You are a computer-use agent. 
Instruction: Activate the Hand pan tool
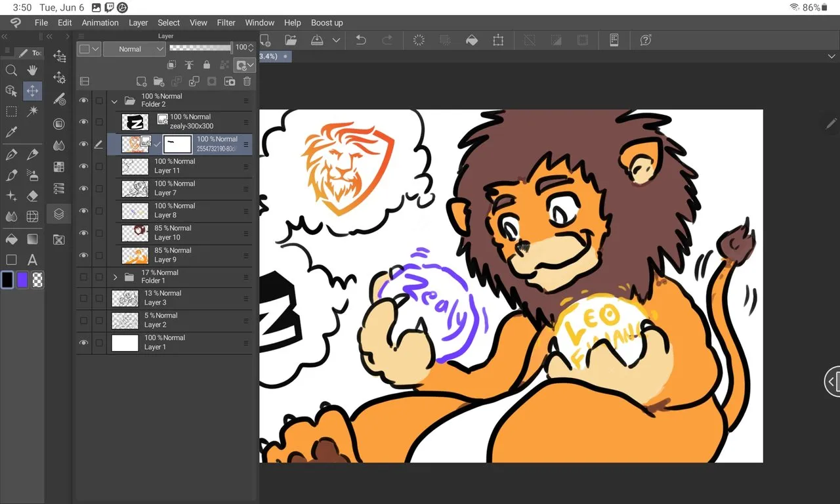pyautogui.click(x=32, y=70)
